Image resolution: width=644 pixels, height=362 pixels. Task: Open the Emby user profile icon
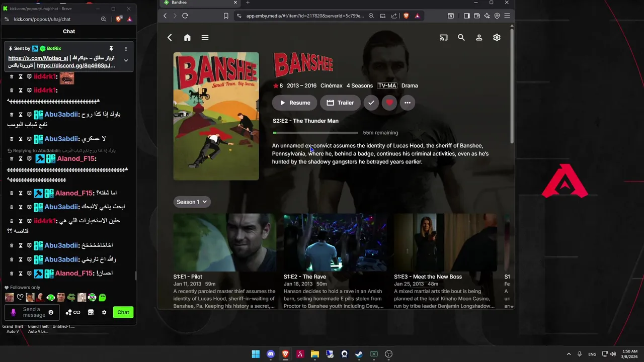pyautogui.click(x=479, y=38)
